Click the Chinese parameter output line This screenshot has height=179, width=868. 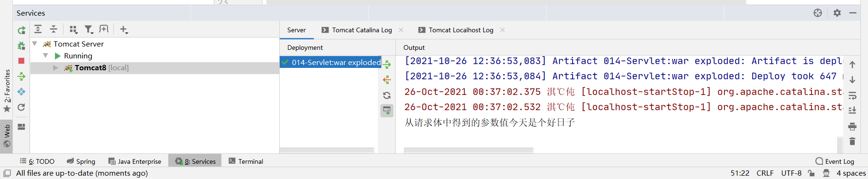click(x=490, y=122)
